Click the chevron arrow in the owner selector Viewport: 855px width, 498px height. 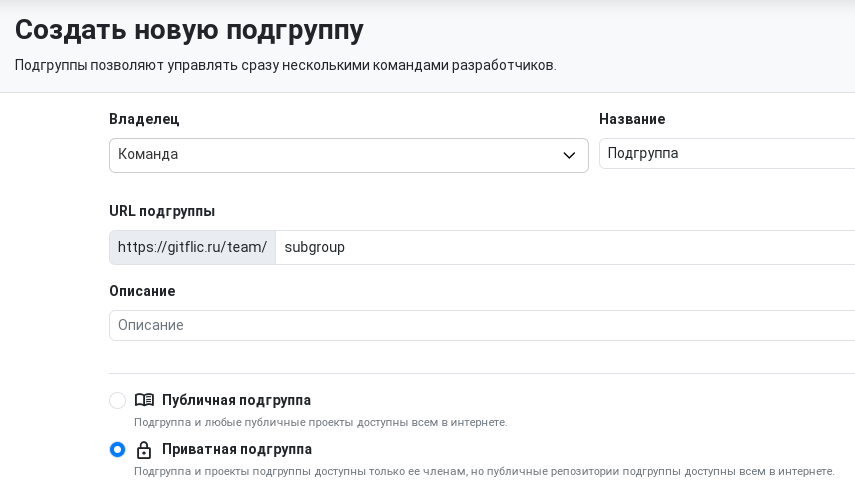point(569,155)
